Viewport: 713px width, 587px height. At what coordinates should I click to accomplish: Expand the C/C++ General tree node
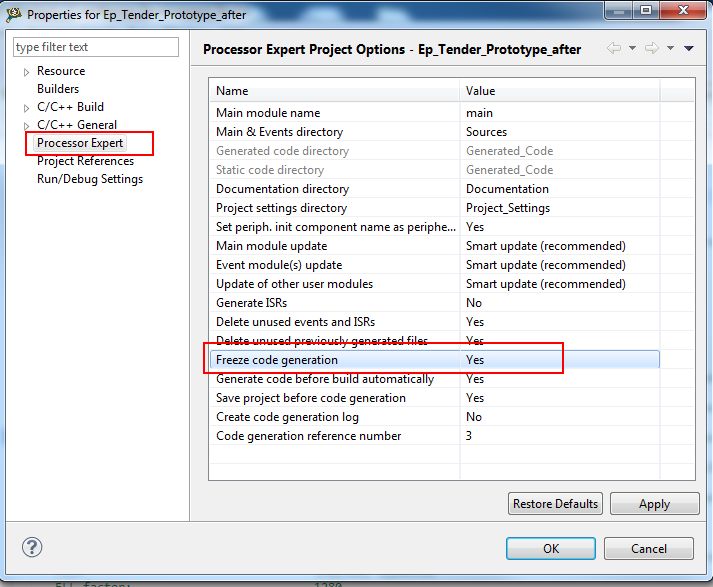[27, 126]
